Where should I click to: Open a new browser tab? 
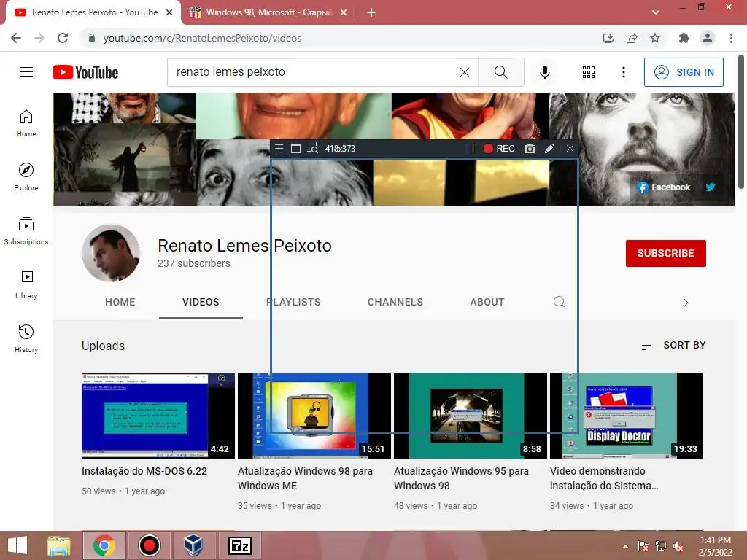(x=371, y=12)
